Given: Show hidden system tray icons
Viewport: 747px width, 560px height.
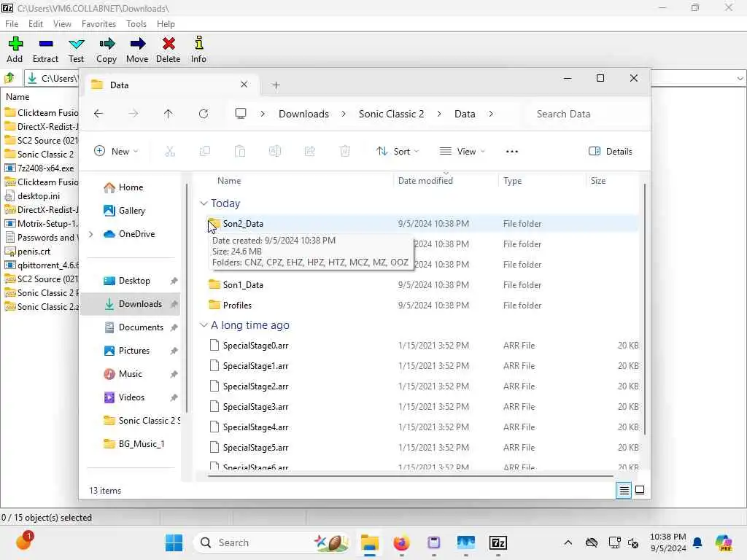Looking at the screenshot, I should point(568,542).
